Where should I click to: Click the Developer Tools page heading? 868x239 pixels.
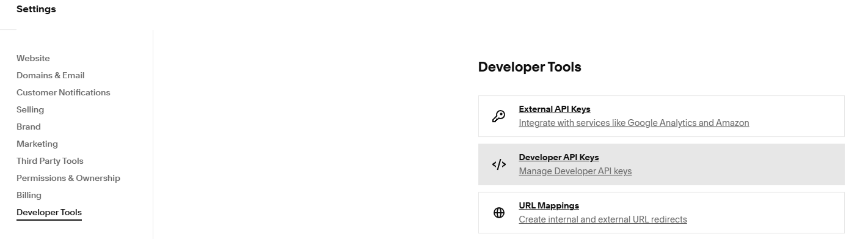pos(530,67)
